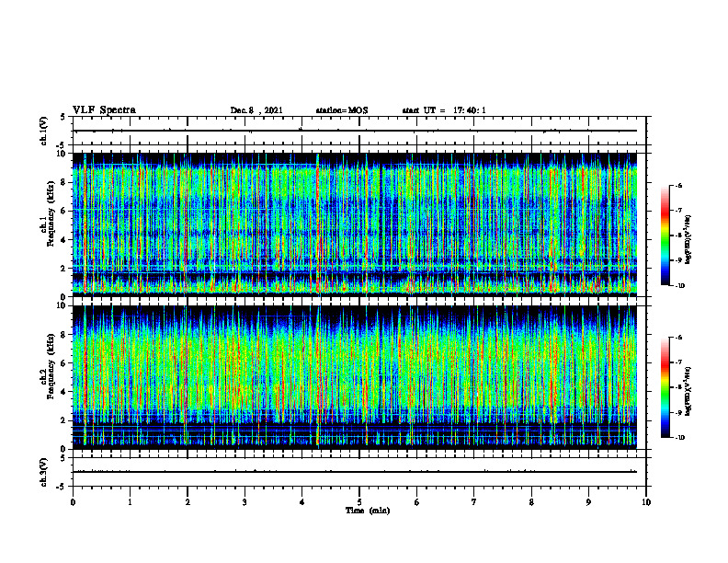Click inside the ch.2 spectrogram panel
Image resolution: width=728 pixels, height=563 pixels.
tap(355, 377)
